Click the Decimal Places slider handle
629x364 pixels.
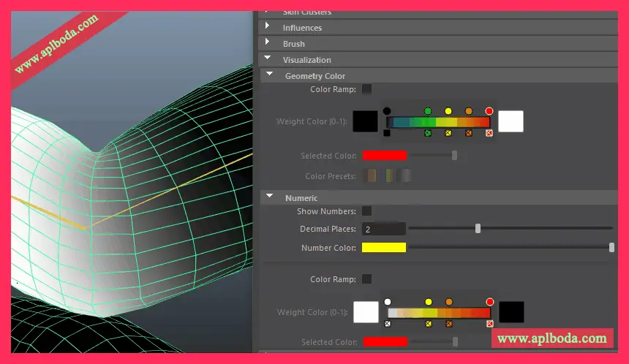(478, 229)
